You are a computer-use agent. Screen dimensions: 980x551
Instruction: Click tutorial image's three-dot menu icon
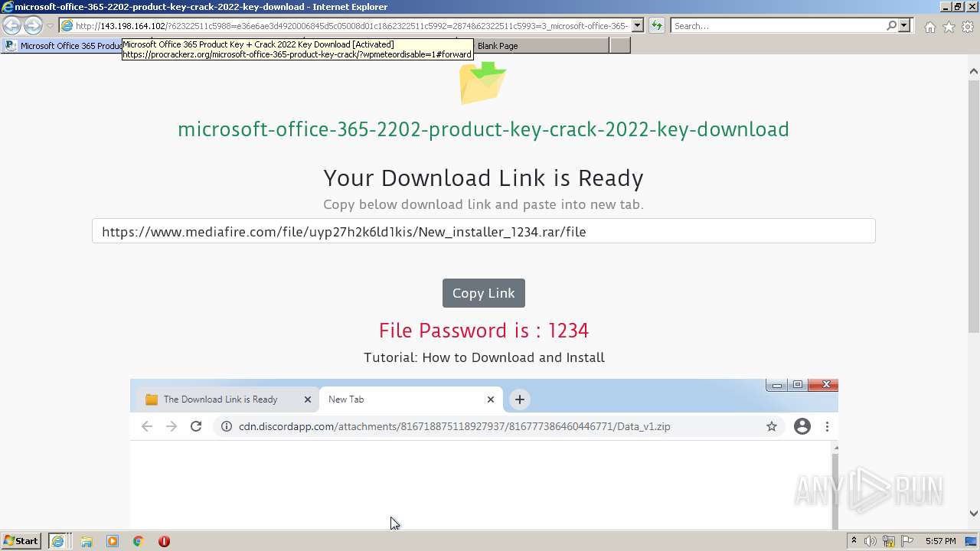point(827,426)
